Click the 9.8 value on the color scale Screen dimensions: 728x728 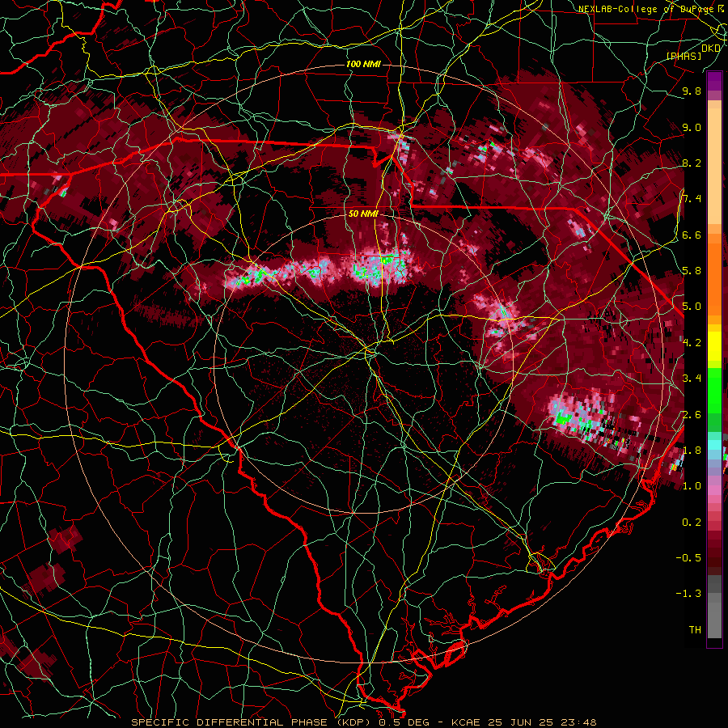click(x=692, y=91)
